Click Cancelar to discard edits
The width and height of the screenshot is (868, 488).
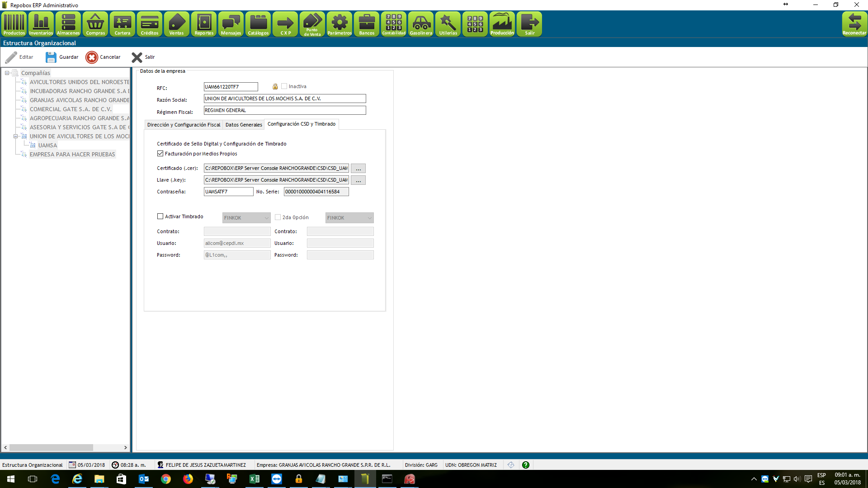[103, 57]
